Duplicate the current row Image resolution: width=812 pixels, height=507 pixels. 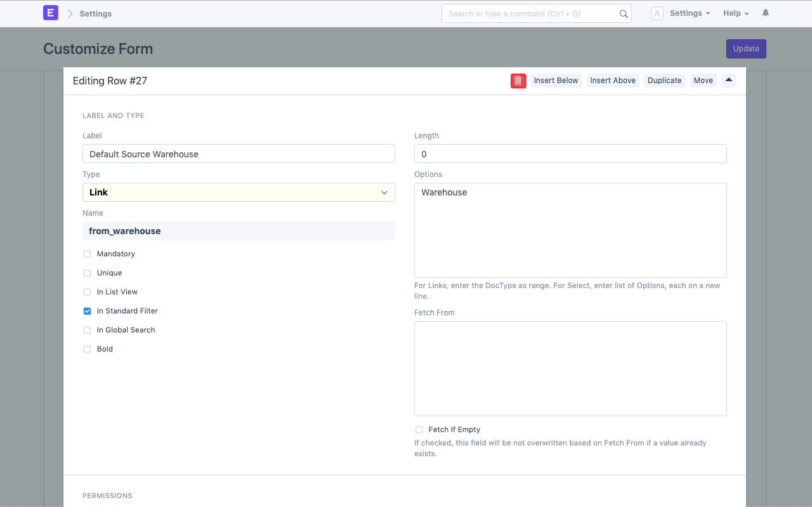click(664, 81)
